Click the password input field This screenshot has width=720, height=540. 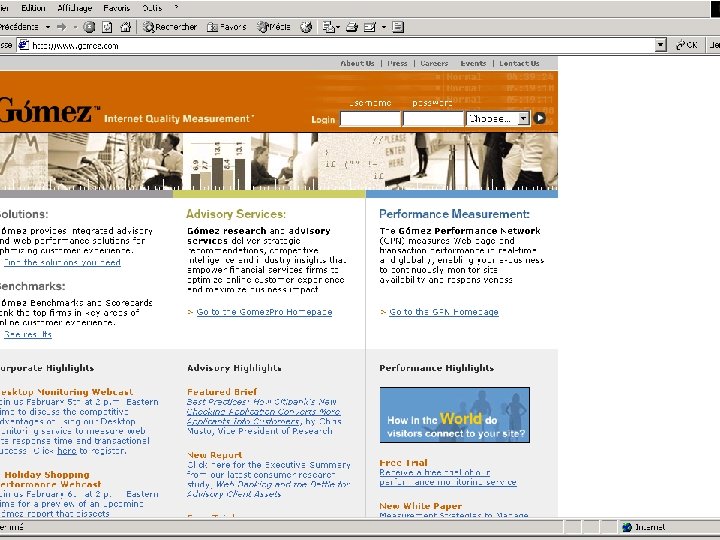pos(433,119)
